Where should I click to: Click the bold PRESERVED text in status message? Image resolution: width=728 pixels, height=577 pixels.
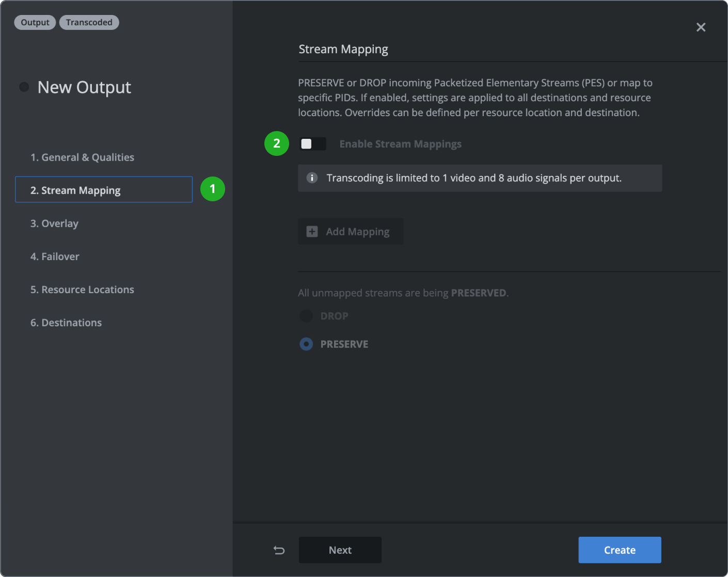[x=478, y=293]
